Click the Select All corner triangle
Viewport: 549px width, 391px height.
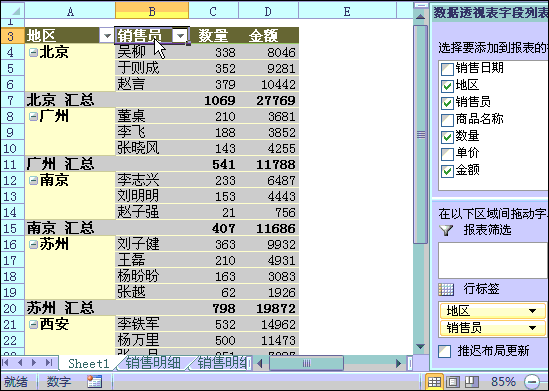pos(13,11)
